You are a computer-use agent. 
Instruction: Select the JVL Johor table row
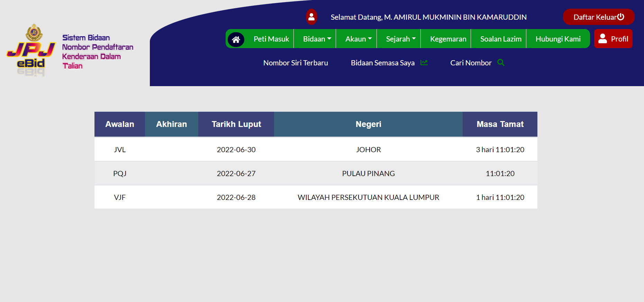click(316, 149)
